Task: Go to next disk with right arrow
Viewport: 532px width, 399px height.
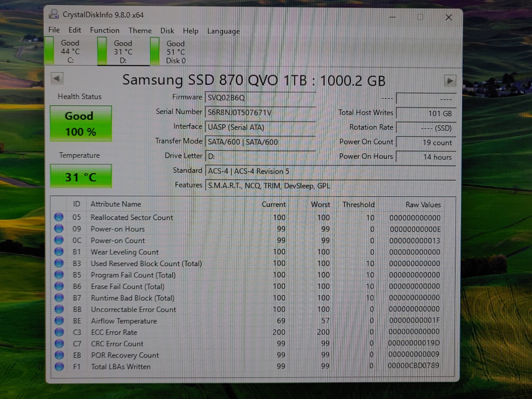Action: [x=450, y=81]
